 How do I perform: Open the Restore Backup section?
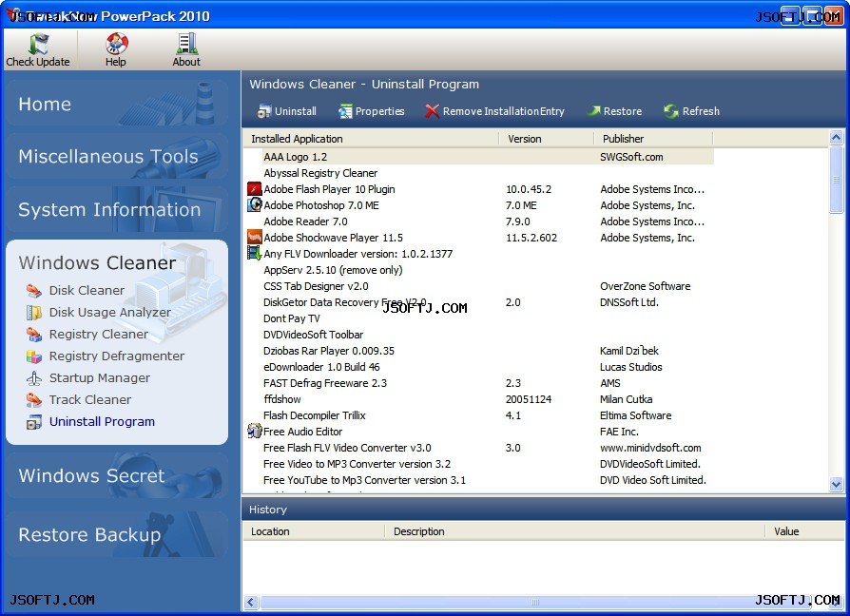click(x=117, y=534)
